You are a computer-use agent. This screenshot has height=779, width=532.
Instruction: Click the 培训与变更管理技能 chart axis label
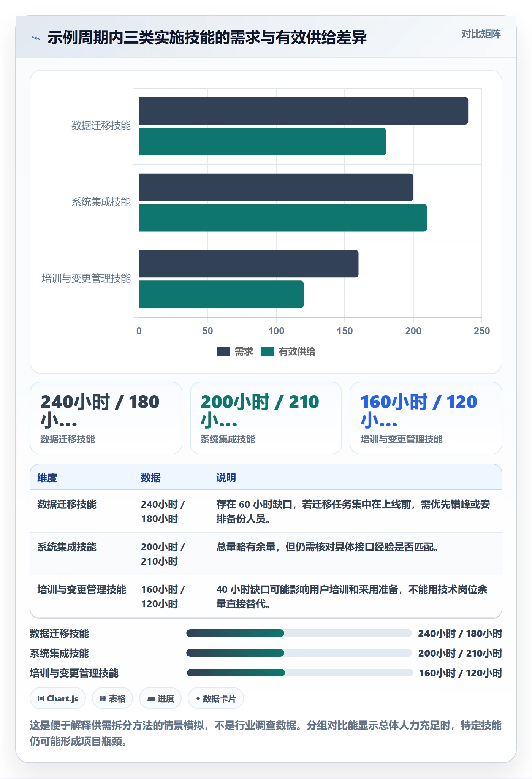click(x=86, y=279)
